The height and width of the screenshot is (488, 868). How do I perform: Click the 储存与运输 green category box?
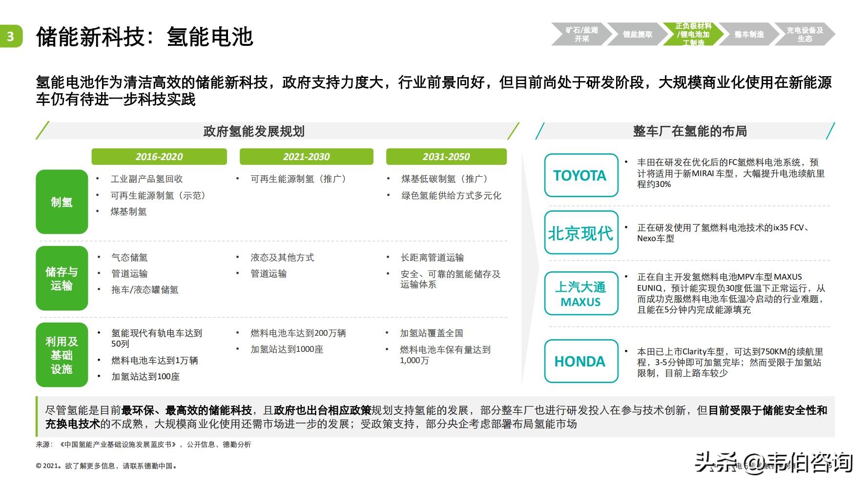tap(62, 278)
